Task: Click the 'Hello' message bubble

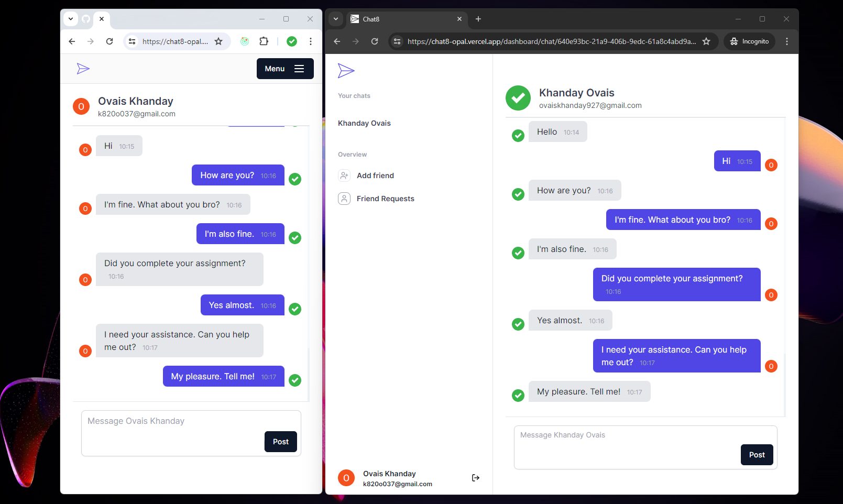Action: 558,132
